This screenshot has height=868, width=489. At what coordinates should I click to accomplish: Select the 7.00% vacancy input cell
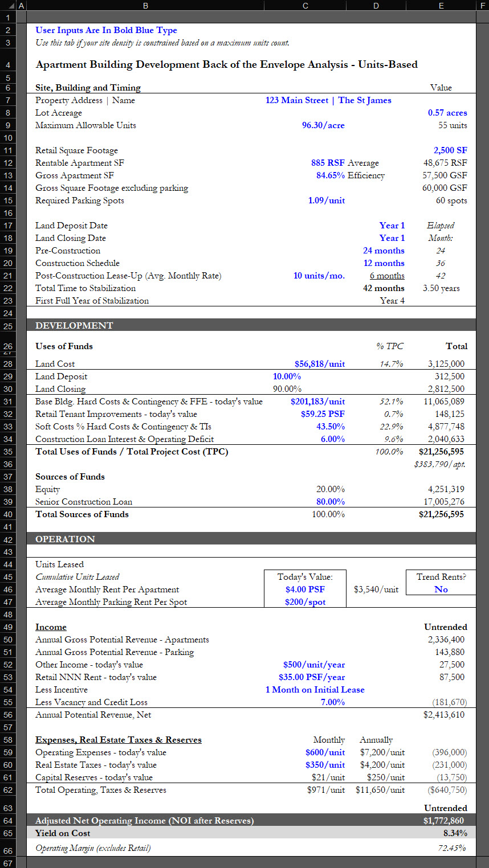pyautogui.click(x=332, y=702)
